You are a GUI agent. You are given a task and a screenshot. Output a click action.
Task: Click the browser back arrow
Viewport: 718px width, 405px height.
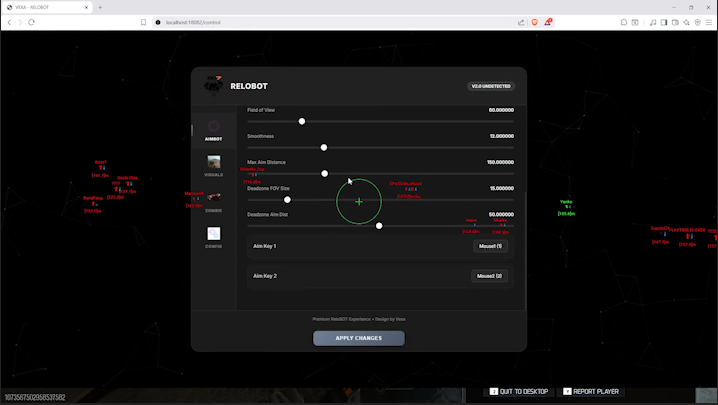8,22
